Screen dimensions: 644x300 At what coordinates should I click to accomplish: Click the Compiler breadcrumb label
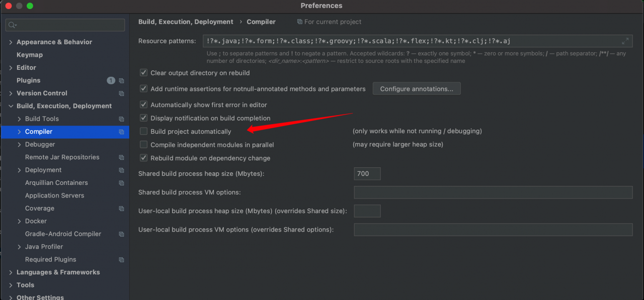click(261, 22)
